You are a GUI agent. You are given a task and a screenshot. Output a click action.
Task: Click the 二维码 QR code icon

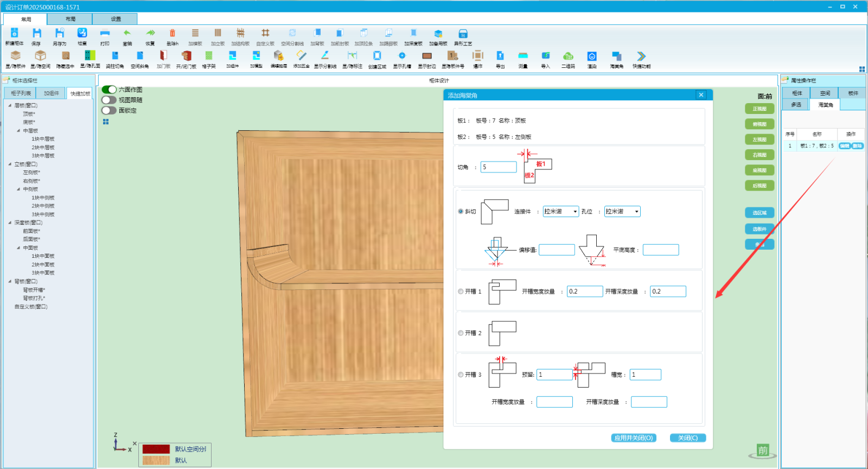(568, 55)
